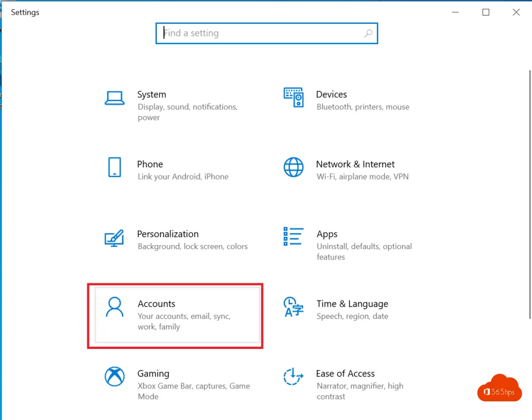Open the Time & Language icon
Viewport: 532px width, 420px height.
(x=294, y=307)
